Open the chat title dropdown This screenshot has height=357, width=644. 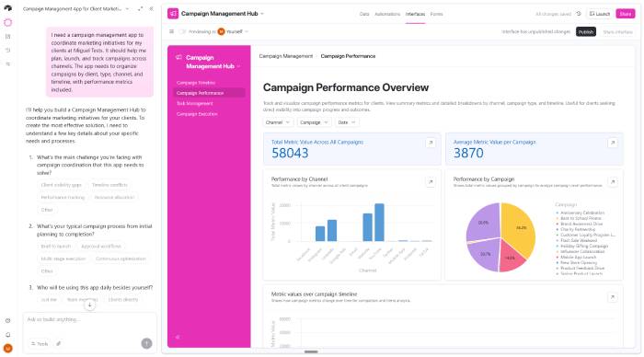tap(127, 8)
